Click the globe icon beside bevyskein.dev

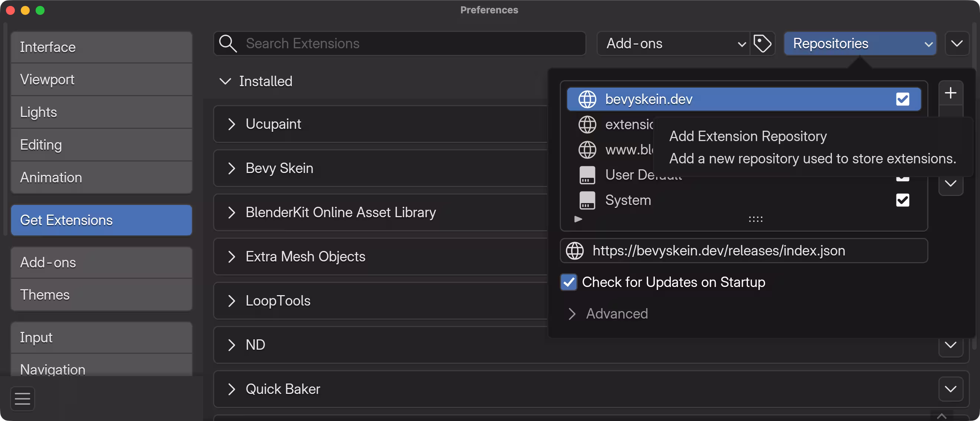587,99
